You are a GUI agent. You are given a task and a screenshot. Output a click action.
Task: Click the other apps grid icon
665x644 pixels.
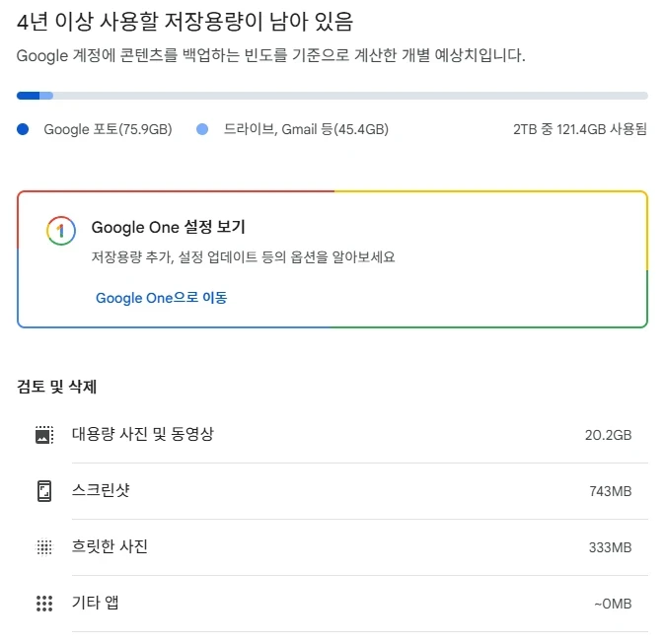pyautogui.click(x=43, y=604)
